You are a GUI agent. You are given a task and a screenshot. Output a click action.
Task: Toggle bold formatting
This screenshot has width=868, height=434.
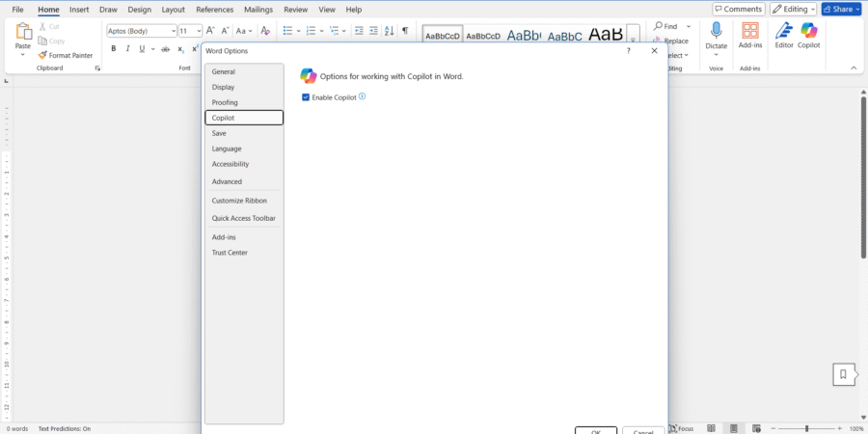tap(114, 49)
